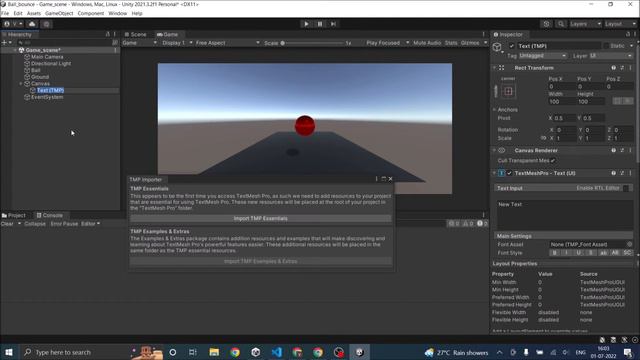Toggle Stats overlay in Game view
Viewport: 640px width, 360px height.
coord(451,43)
